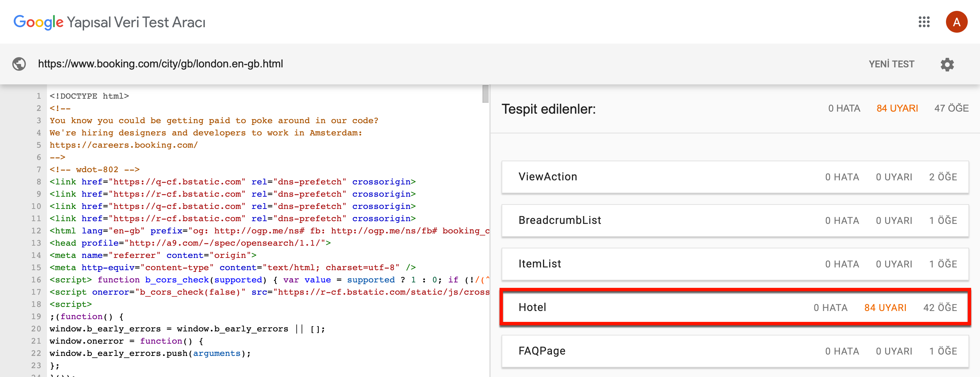
Task: Click the careers.booking.com URL in code
Action: point(124,145)
